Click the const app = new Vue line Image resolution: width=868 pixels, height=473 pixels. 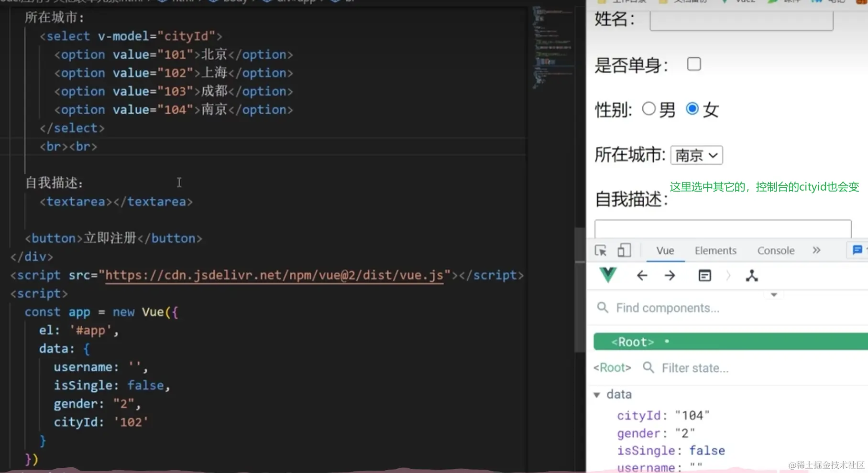point(101,312)
